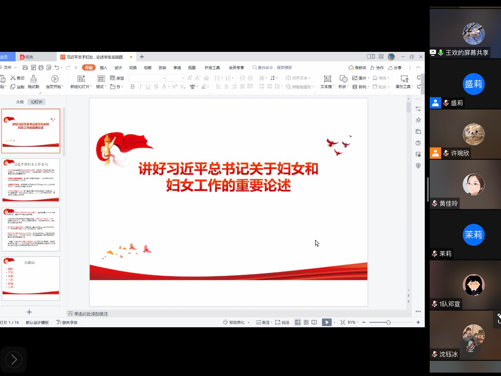The image size is (501, 380).
Task: Add a new slide with the plus button
Action: coord(29,312)
